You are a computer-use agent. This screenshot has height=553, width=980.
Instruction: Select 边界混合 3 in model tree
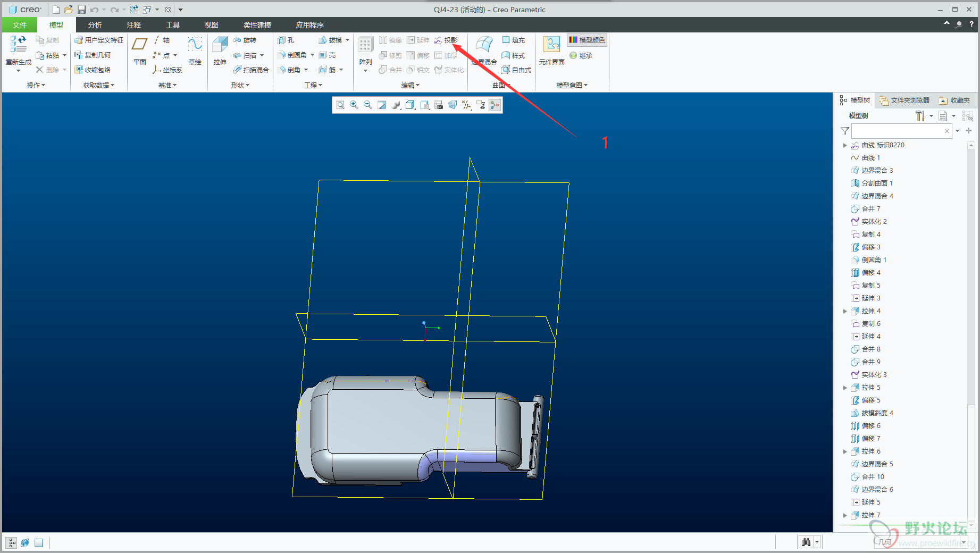[x=872, y=171]
